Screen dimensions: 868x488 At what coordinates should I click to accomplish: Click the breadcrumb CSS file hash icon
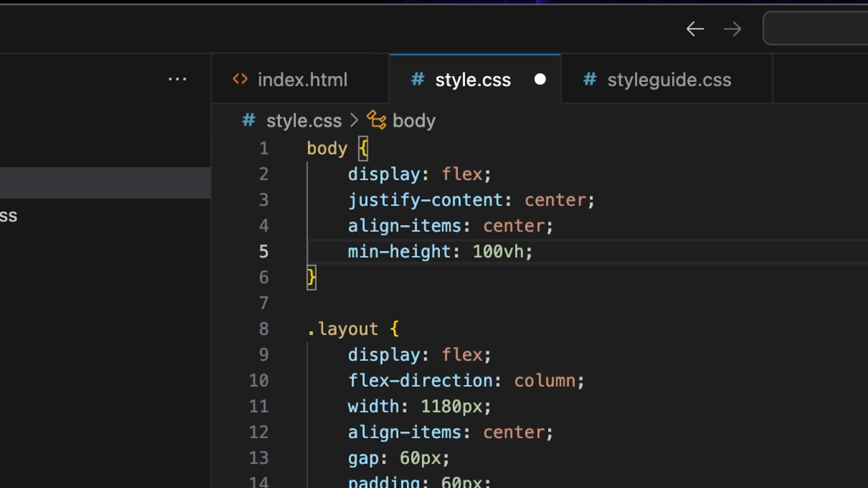[249, 120]
